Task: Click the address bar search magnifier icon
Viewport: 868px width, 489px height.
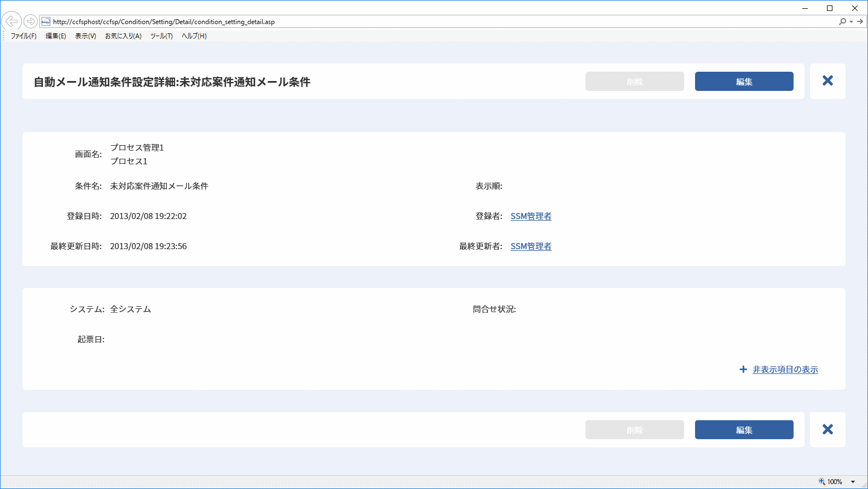Action: point(842,21)
